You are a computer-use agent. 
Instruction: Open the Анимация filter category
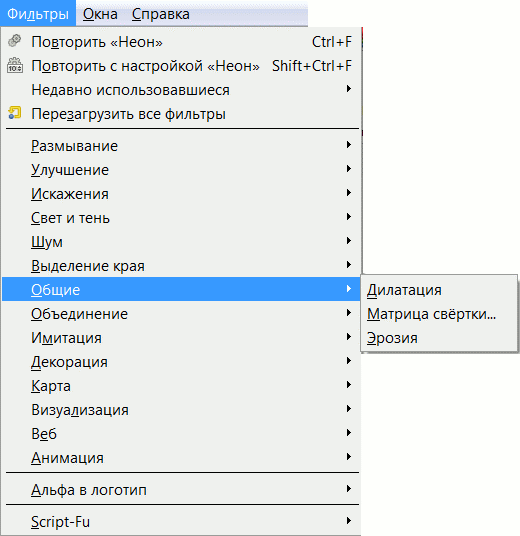[x=181, y=457]
